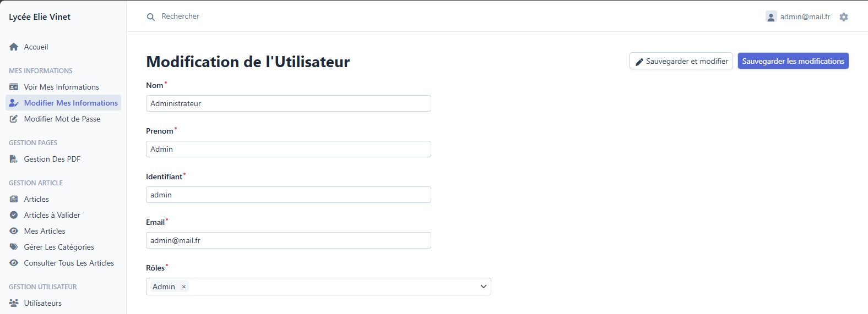Click the tags icon for Gérer Les Catégories
This screenshot has height=314, width=868.
pyautogui.click(x=14, y=247)
